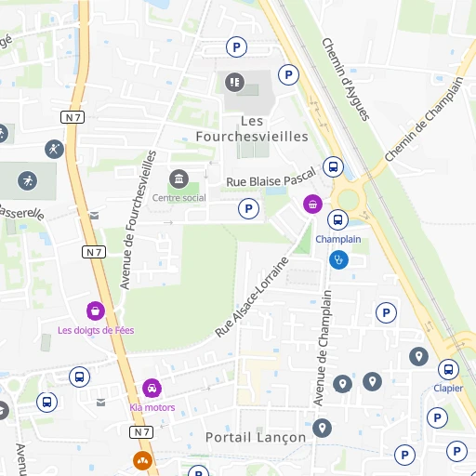Click the parking icon beside Rue Blaise Pascal
The width and height of the screenshot is (476, 476).
[x=248, y=208]
